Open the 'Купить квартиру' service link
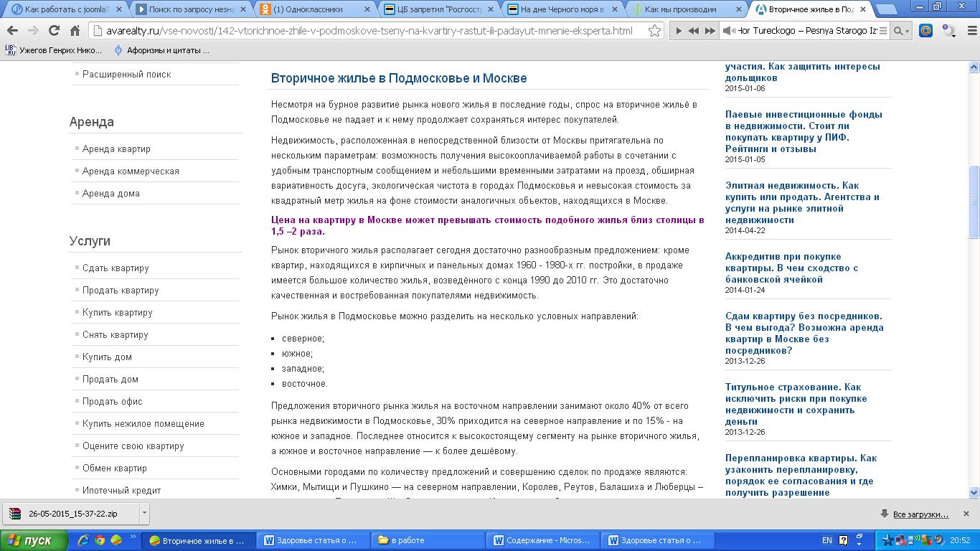The width and height of the screenshot is (980, 551). [118, 312]
